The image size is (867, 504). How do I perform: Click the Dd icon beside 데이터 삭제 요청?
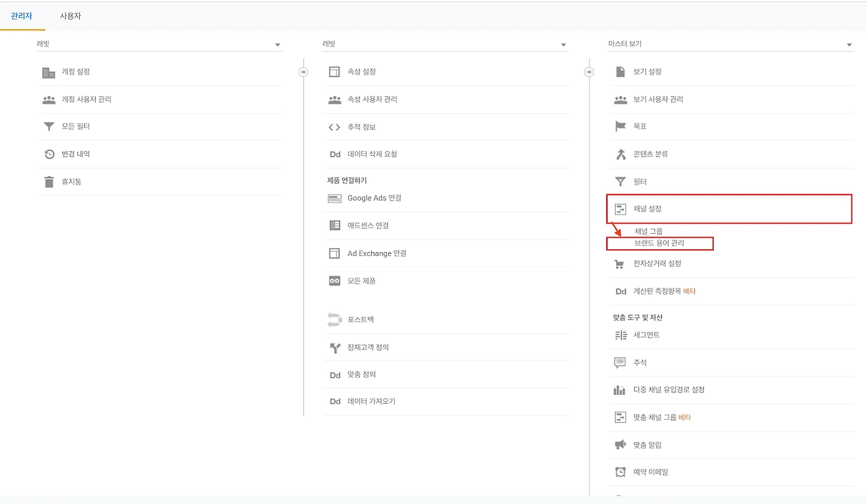click(335, 154)
